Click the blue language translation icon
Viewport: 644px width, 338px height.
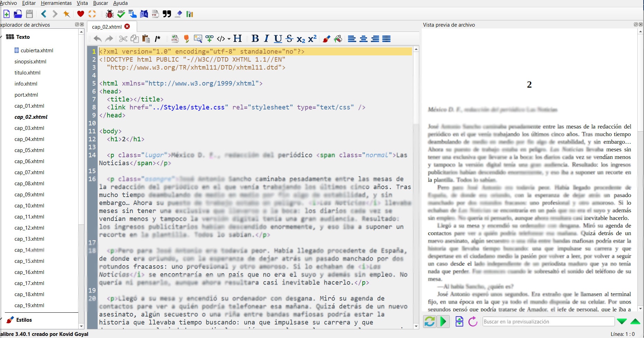coord(144,14)
